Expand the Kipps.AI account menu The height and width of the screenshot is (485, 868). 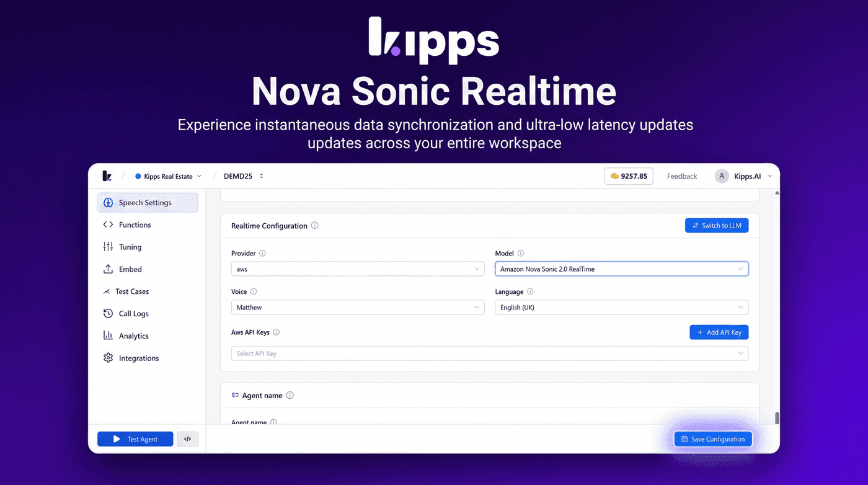[744, 176]
